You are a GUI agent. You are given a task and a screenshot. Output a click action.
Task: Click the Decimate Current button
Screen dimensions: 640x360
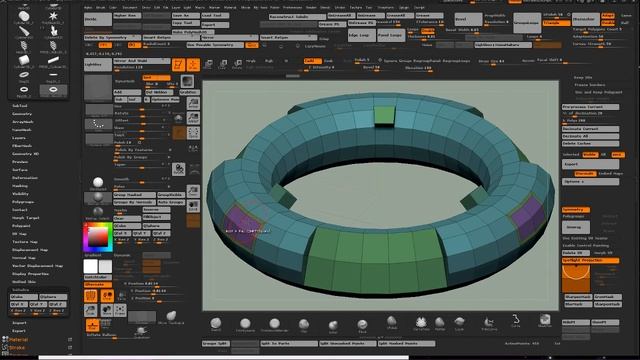coord(591,129)
